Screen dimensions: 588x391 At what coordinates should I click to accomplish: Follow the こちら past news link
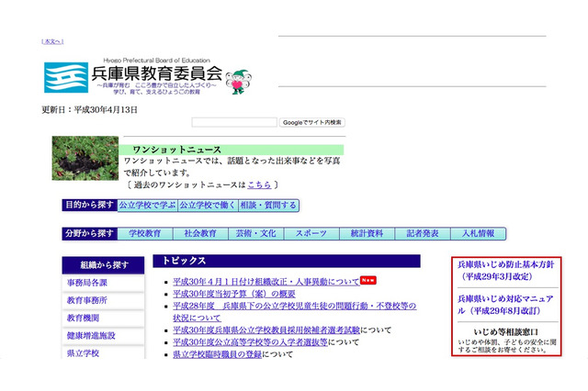click(259, 184)
